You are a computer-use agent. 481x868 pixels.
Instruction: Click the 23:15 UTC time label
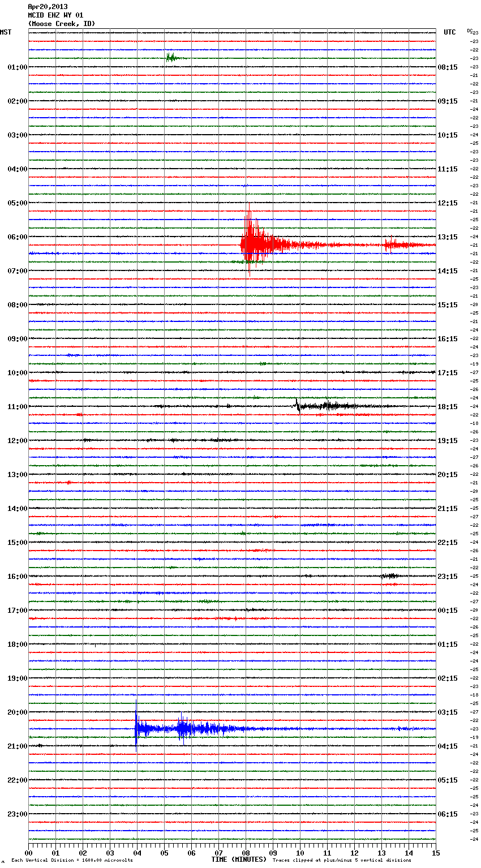pyautogui.click(x=448, y=577)
